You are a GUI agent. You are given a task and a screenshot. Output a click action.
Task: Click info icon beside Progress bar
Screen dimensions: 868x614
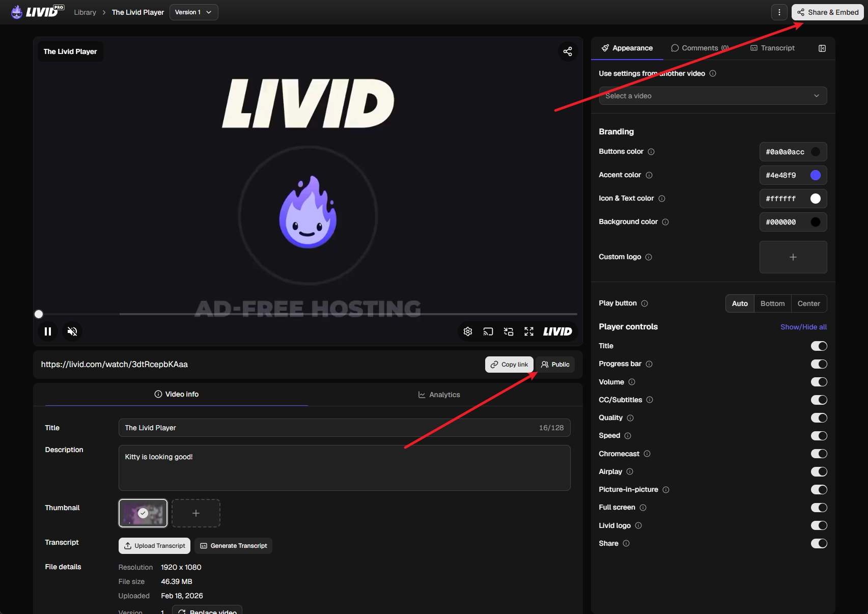click(649, 364)
